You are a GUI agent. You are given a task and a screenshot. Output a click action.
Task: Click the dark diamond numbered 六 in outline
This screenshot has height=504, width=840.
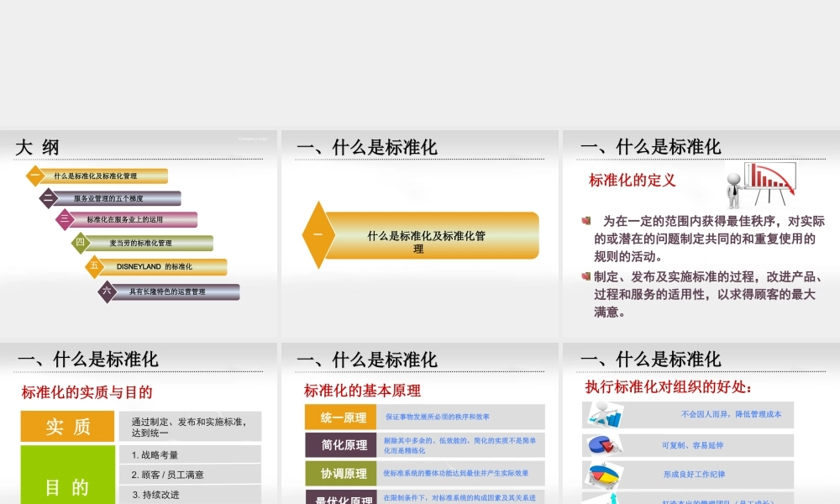pyautogui.click(x=108, y=291)
